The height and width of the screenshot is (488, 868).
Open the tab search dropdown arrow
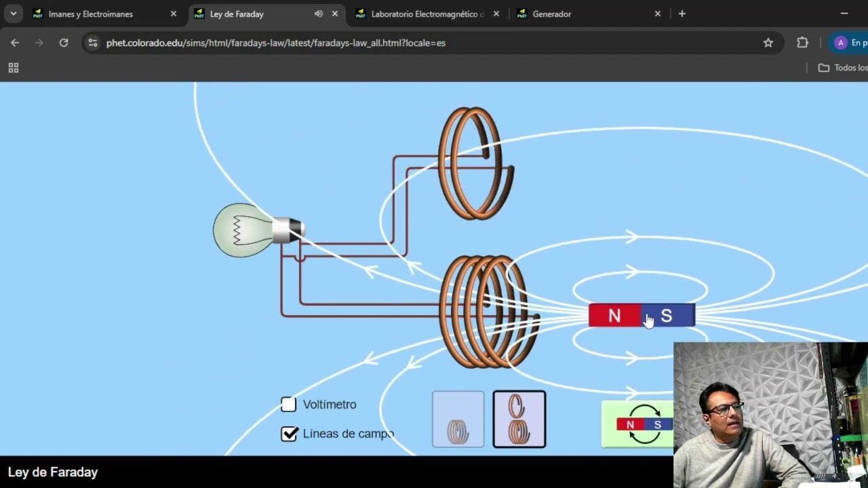[13, 14]
